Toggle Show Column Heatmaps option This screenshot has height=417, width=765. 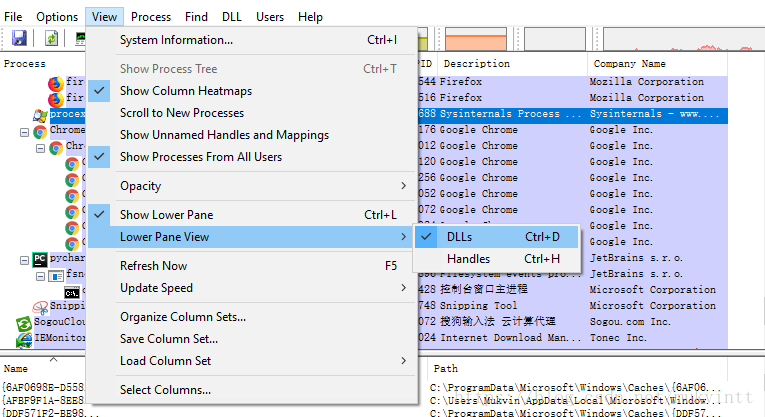coord(252,91)
